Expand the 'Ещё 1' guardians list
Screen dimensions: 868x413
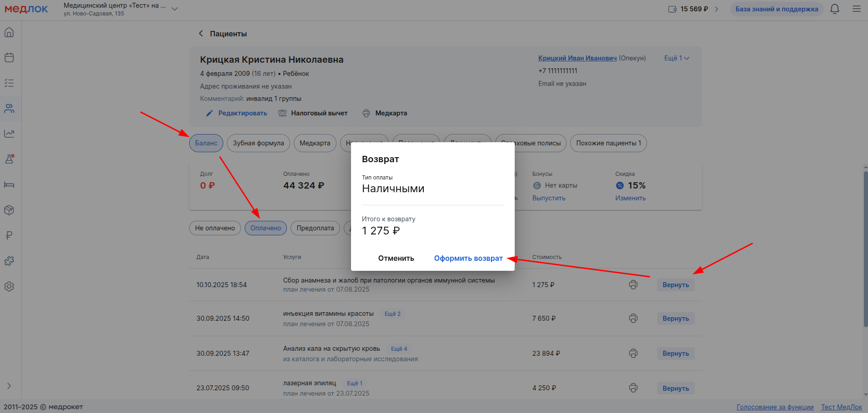(x=677, y=58)
